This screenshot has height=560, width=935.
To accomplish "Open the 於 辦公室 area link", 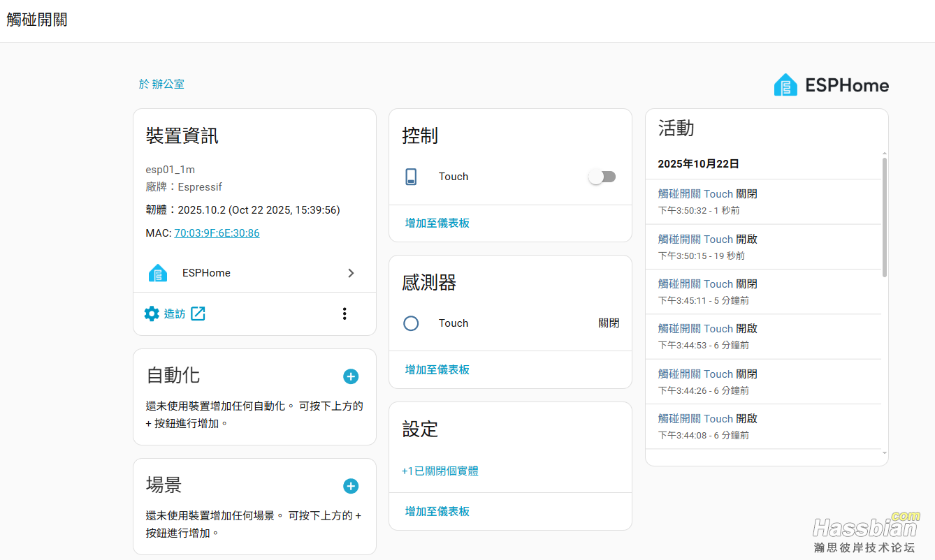I will (161, 84).
